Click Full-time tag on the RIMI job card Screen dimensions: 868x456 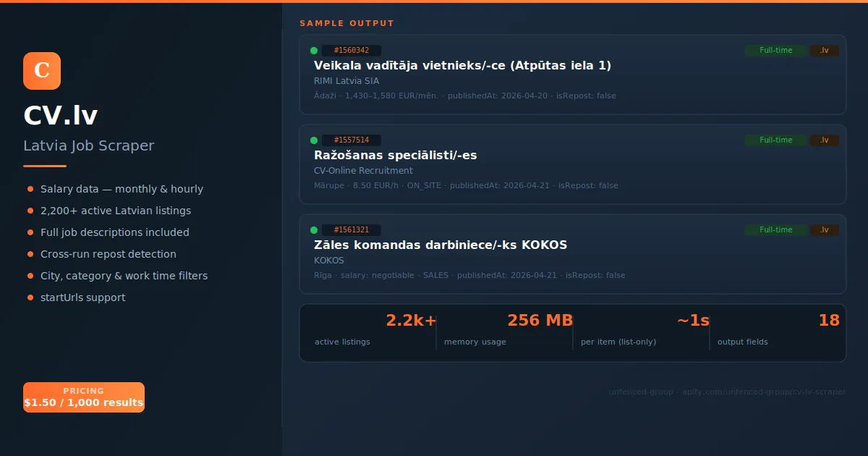click(775, 51)
